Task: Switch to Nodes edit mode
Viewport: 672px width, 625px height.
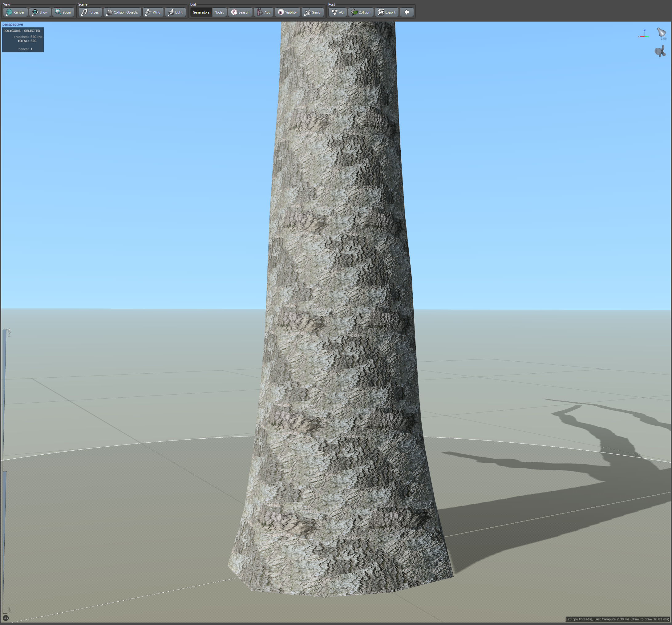Action: click(219, 12)
